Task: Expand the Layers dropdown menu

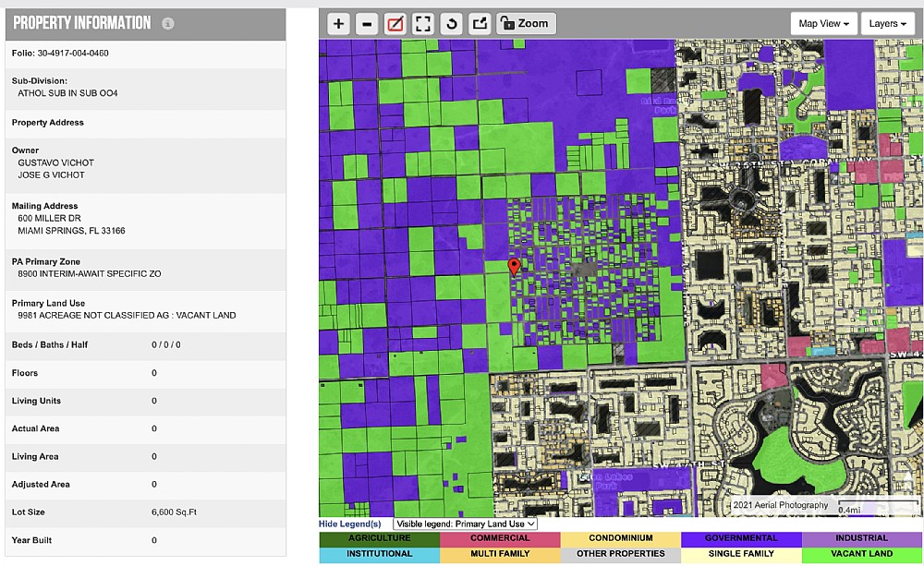Action: (887, 24)
